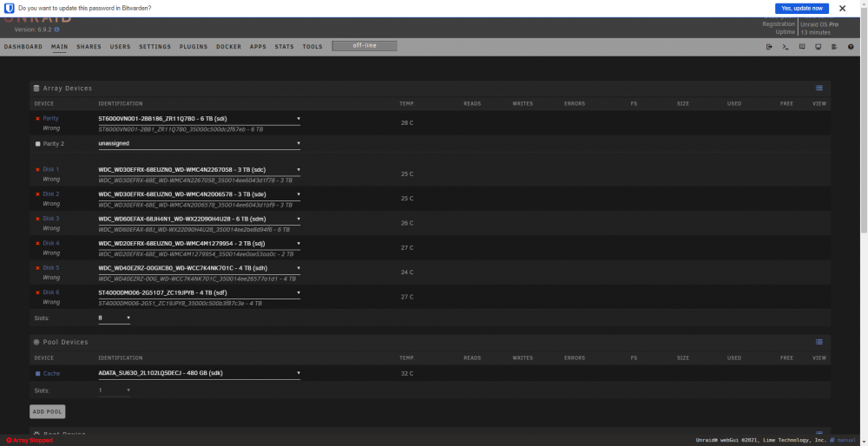Click the red X status icon beside Disk 6
The width and height of the screenshot is (868, 446).
pos(37,292)
